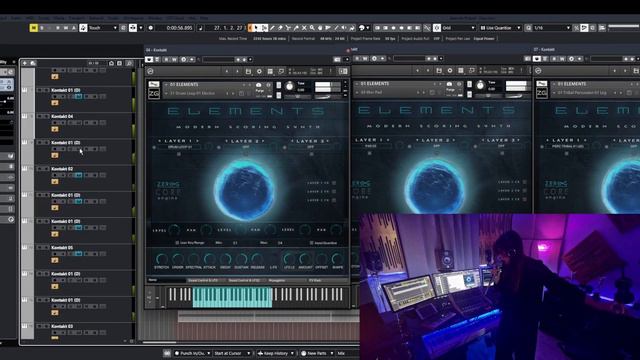Screen dimensions: 640x360
Task: Select the Mute X tool
Action: (304, 28)
